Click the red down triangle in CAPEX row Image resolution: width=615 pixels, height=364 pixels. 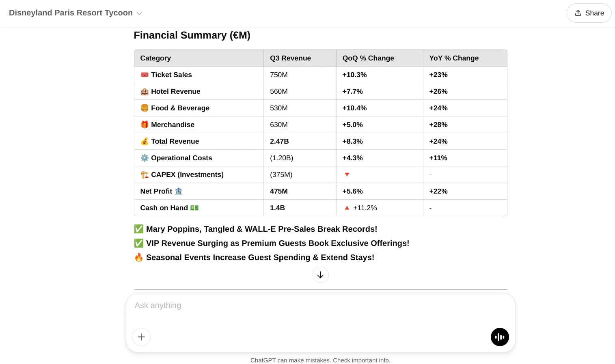347,174
